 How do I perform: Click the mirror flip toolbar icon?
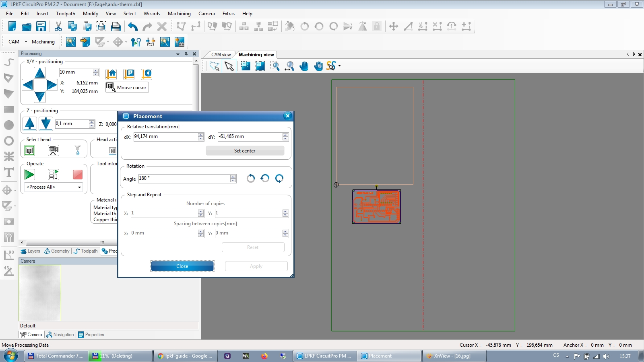(363, 27)
